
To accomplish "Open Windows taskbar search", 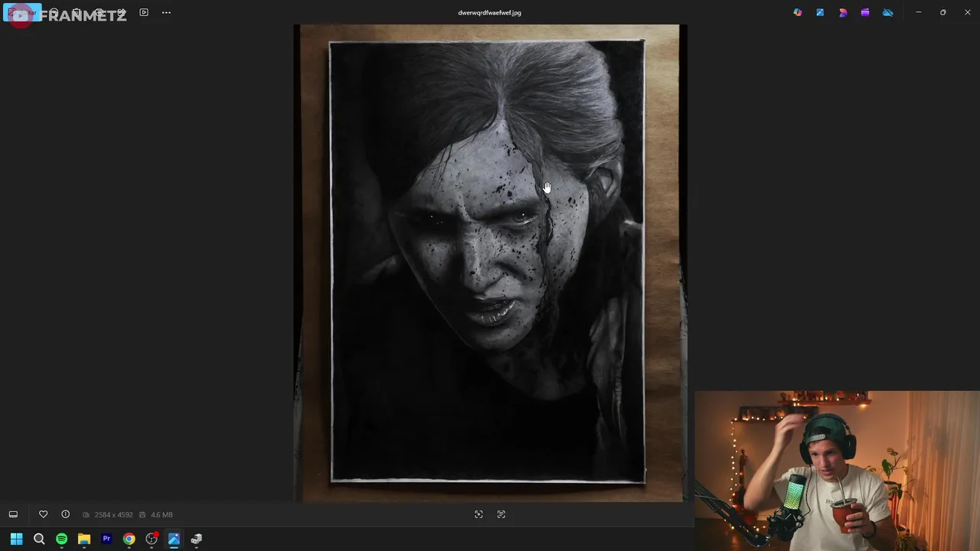I will (39, 539).
